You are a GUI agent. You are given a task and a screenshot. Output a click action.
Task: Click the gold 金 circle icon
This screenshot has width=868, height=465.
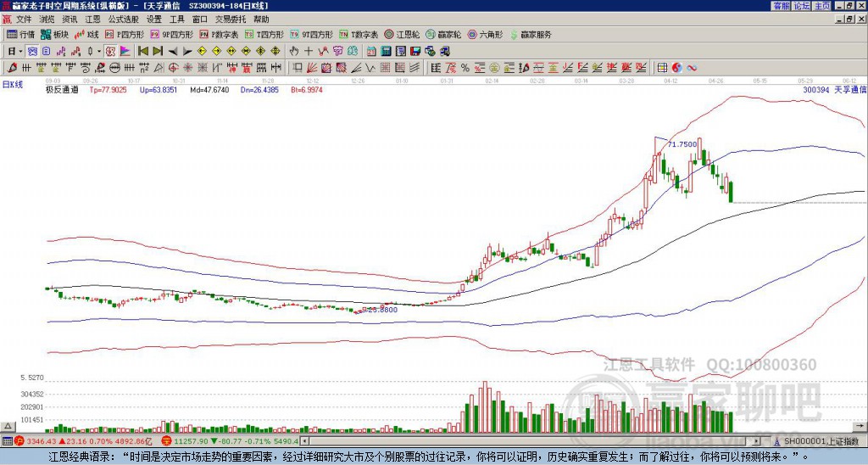(494, 68)
